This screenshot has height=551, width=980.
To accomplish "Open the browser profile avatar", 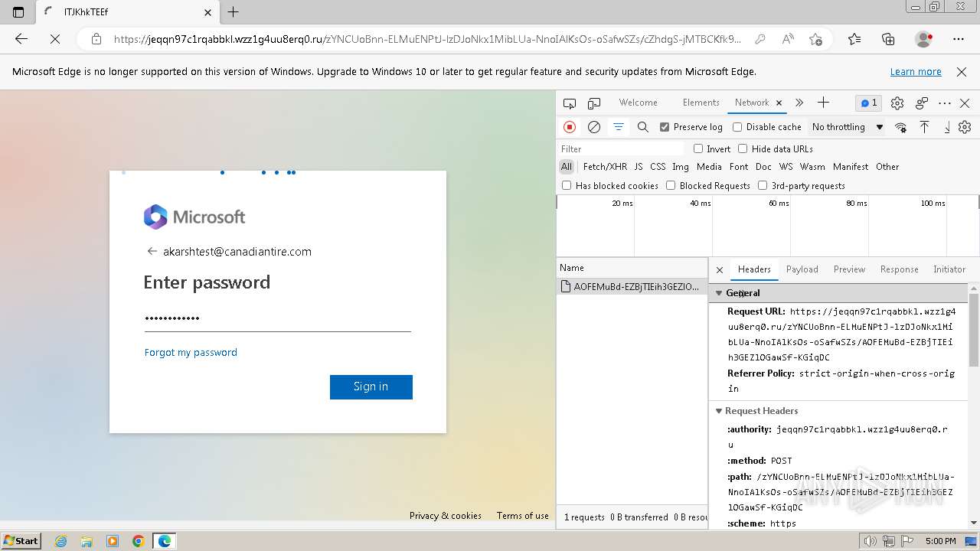I will [x=924, y=39].
